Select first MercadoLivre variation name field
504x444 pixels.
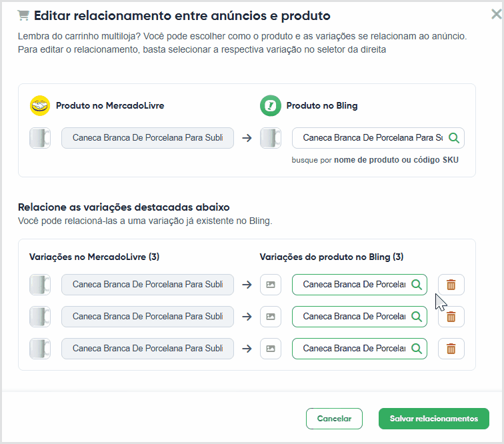click(147, 285)
